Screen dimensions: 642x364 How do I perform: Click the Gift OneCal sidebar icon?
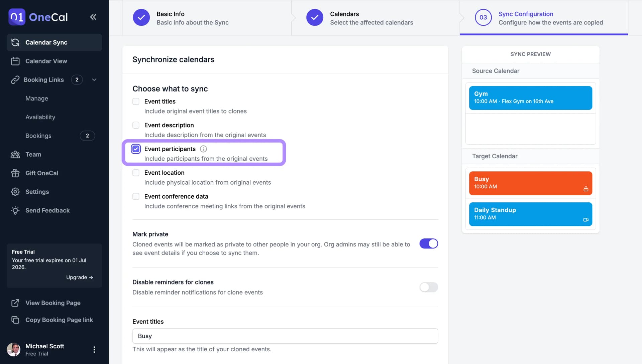pos(15,173)
